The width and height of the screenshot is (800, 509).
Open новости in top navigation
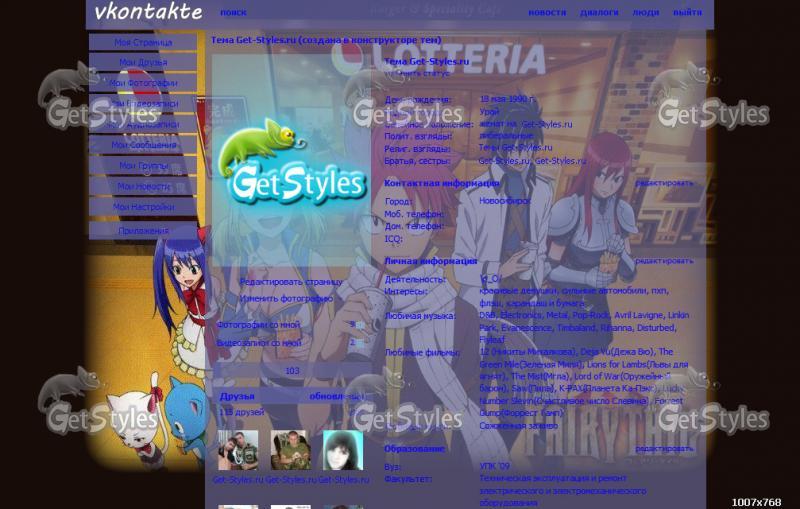click(x=546, y=13)
